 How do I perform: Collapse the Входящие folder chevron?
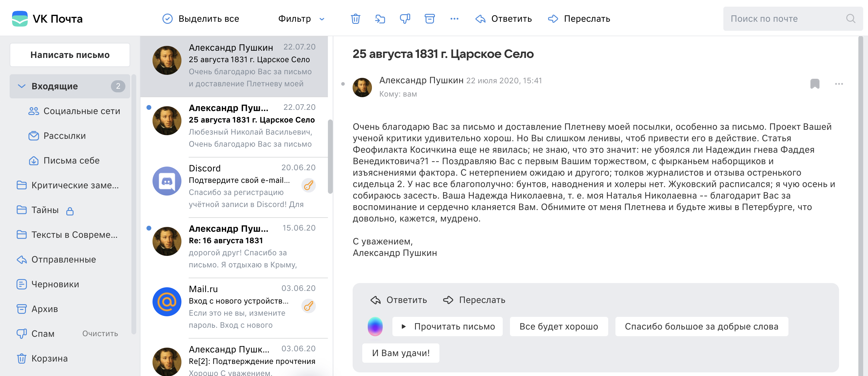coord(22,86)
